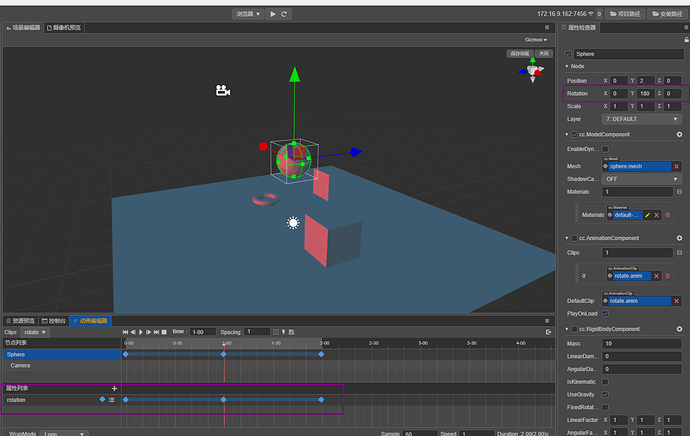Viewport: 690px width, 436px height.
Task: Toggle the Sphere node active checkbox
Action: pos(568,54)
